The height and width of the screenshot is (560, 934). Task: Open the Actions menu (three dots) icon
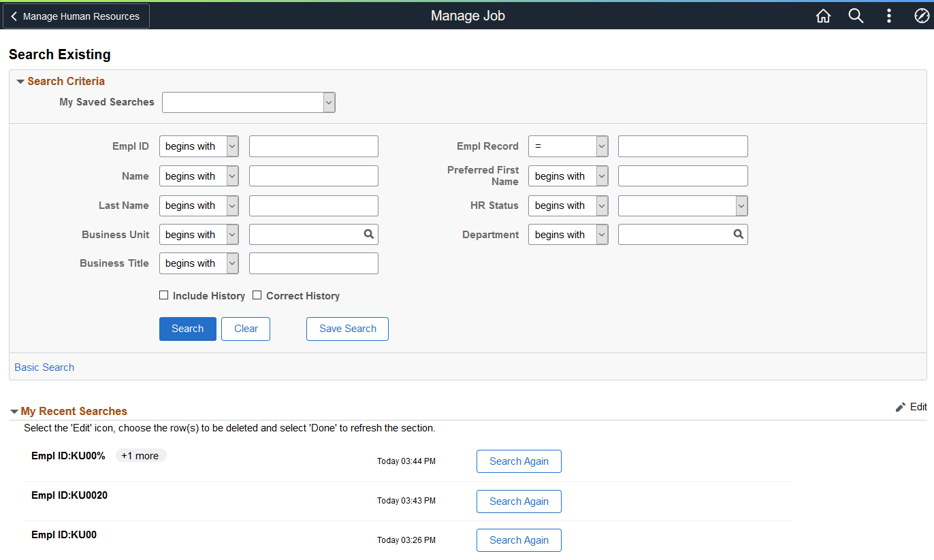pos(889,15)
